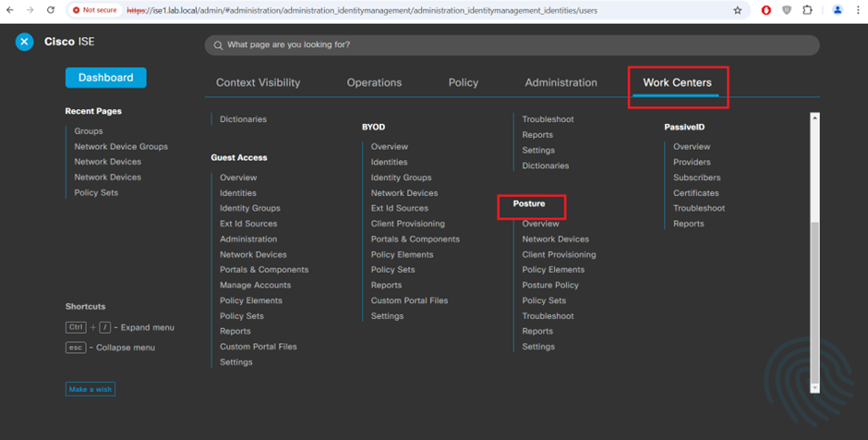The height and width of the screenshot is (440, 868).
Task: Open the red Opera extension icon
Action: [766, 10]
